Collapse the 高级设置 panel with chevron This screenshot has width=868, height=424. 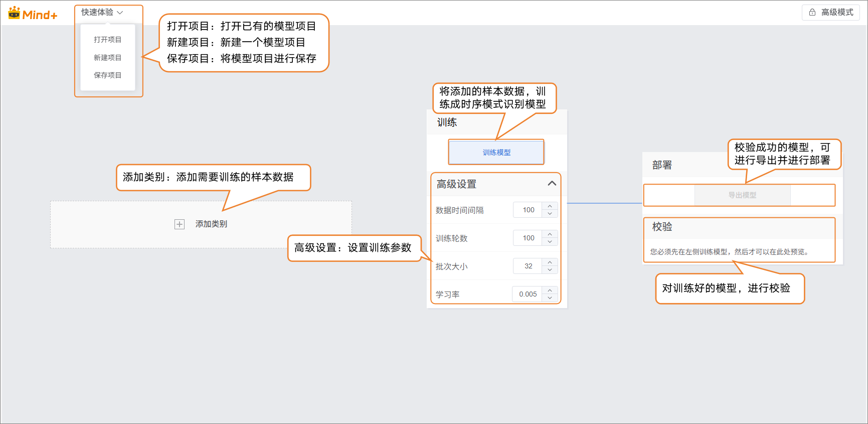click(552, 184)
